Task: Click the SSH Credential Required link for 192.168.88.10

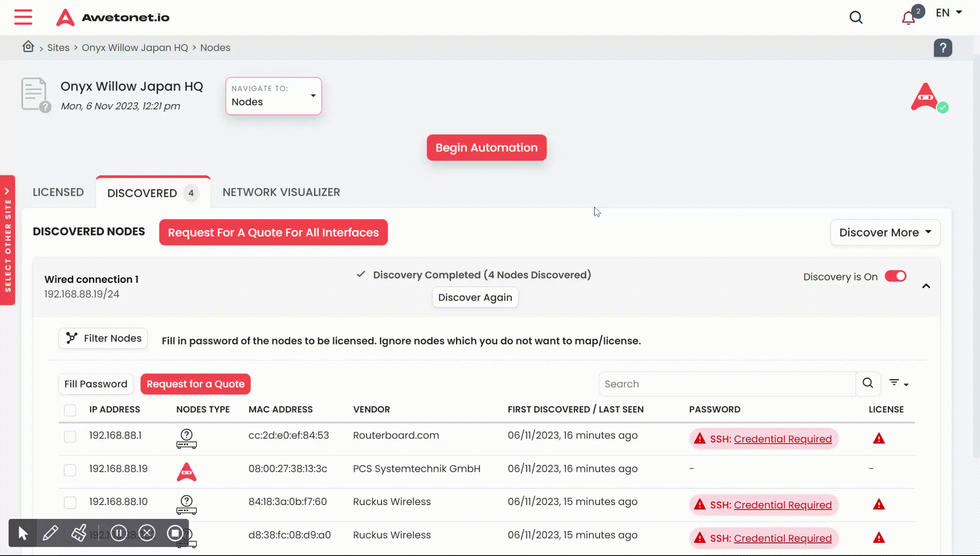Action: point(782,505)
